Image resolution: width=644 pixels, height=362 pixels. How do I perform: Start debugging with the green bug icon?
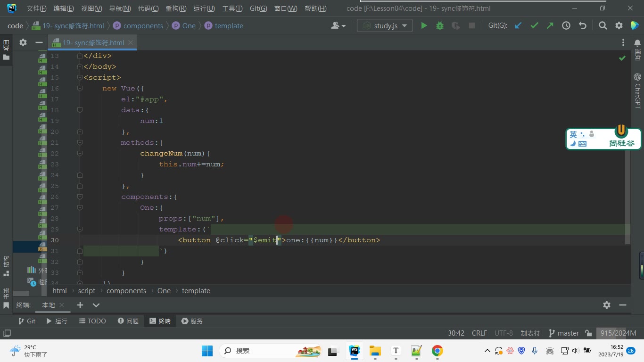[x=440, y=26]
